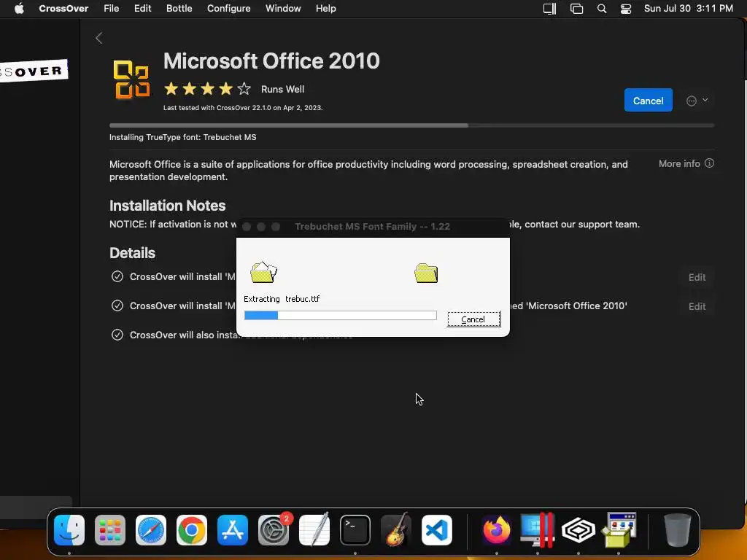This screenshot has width=747, height=560.
Task: Open Control Center in menu bar
Action: click(x=625, y=9)
